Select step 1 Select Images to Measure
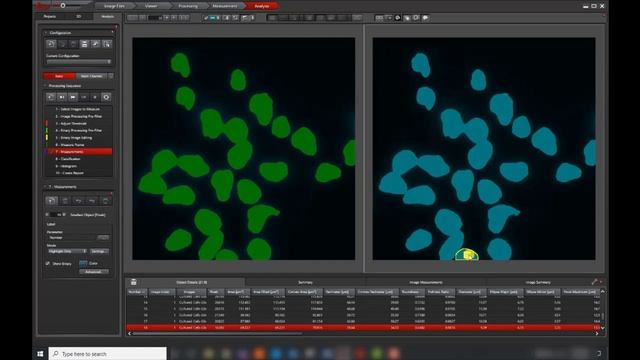 [x=78, y=109]
